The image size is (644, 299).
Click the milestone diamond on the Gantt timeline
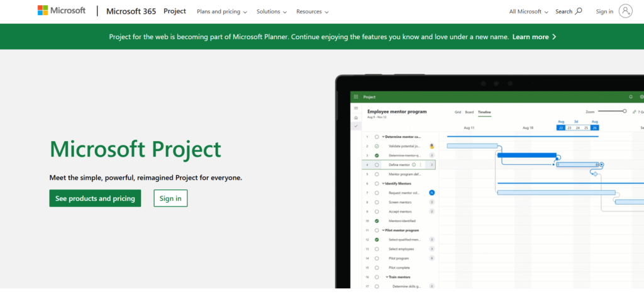[595, 174]
